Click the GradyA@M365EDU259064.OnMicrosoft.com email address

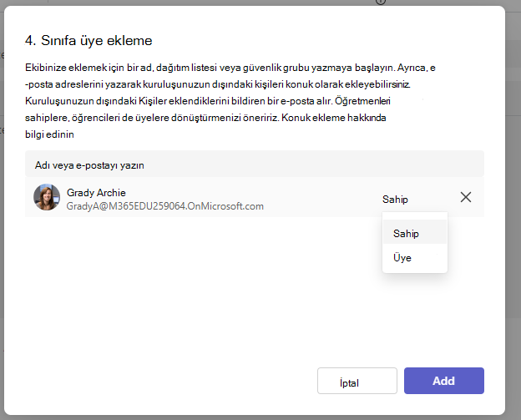pos(164,206)
